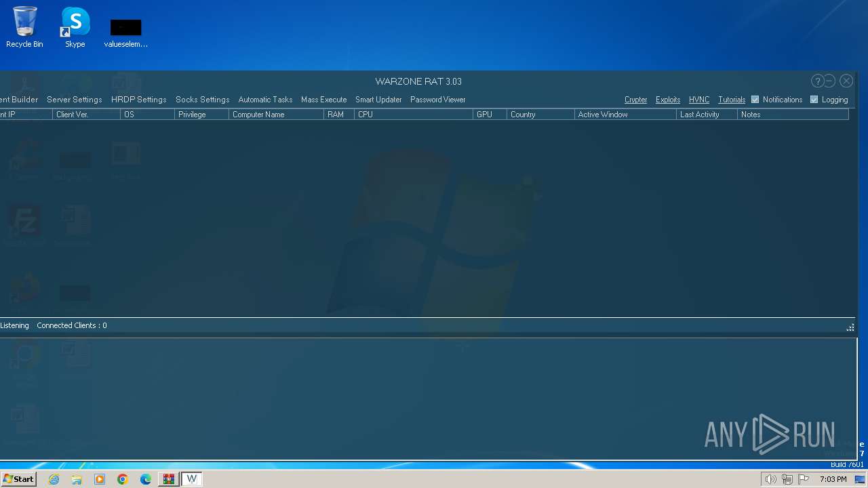Open the help question mark icon
Screen dimensions: 868x488
[x=818, y=81]
